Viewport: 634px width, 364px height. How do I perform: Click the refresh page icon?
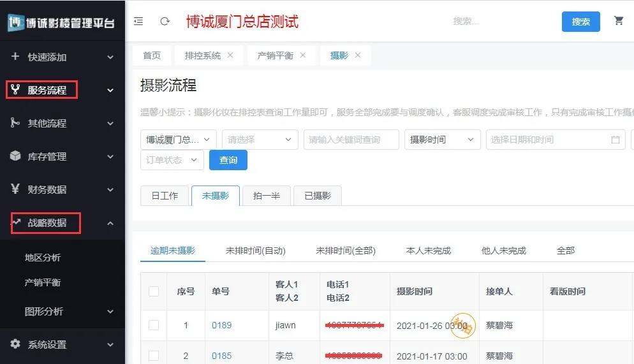[165, 21]
